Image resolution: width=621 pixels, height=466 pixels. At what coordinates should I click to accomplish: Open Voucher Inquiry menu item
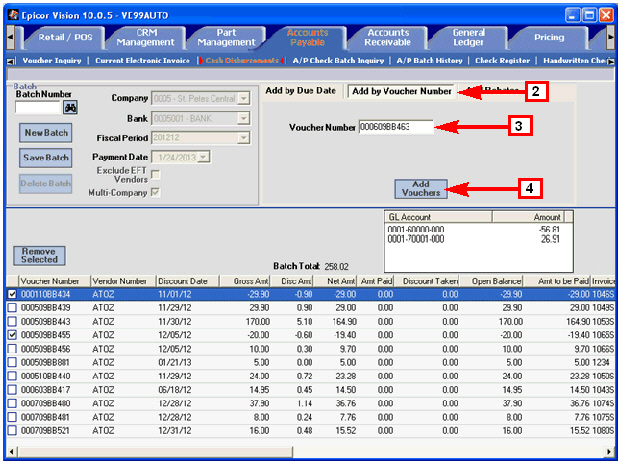[x=52, y=61]
